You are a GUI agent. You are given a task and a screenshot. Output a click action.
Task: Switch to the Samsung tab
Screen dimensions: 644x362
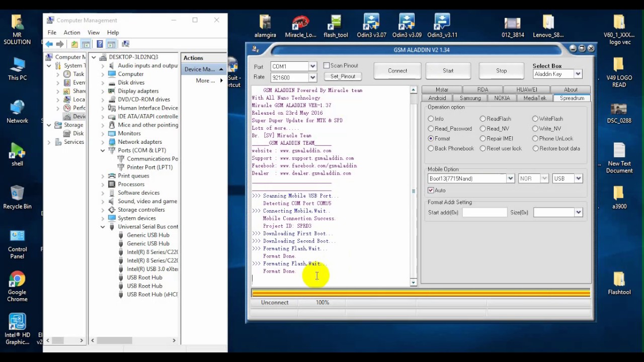(x=470, y=98)
